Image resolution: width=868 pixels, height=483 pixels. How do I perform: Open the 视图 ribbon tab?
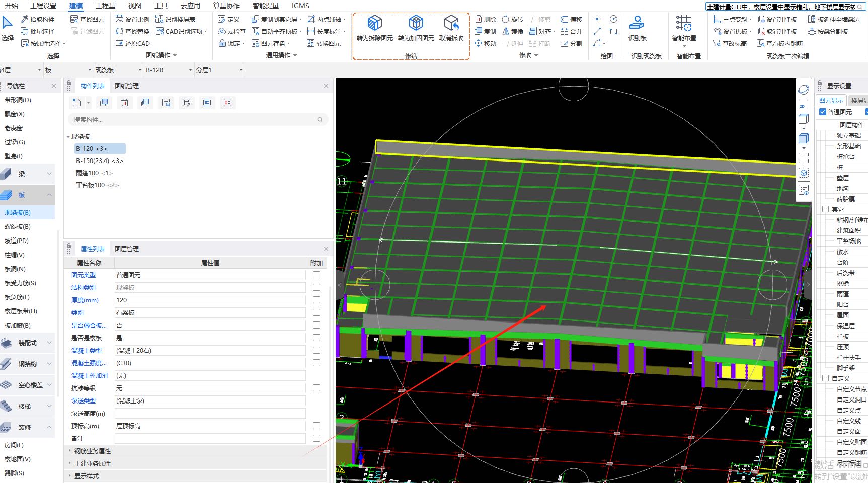coord(135,6)
